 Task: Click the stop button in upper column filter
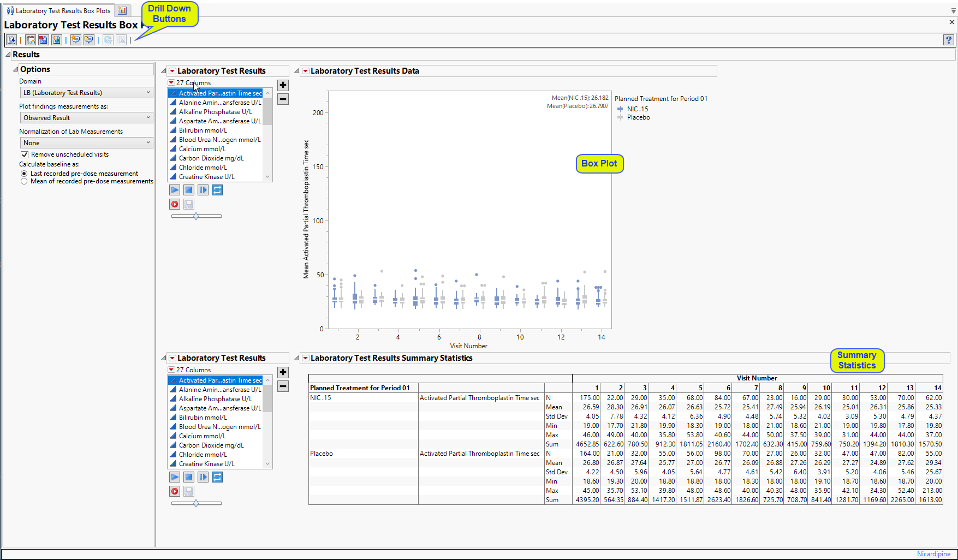click(x=189, y=190)
